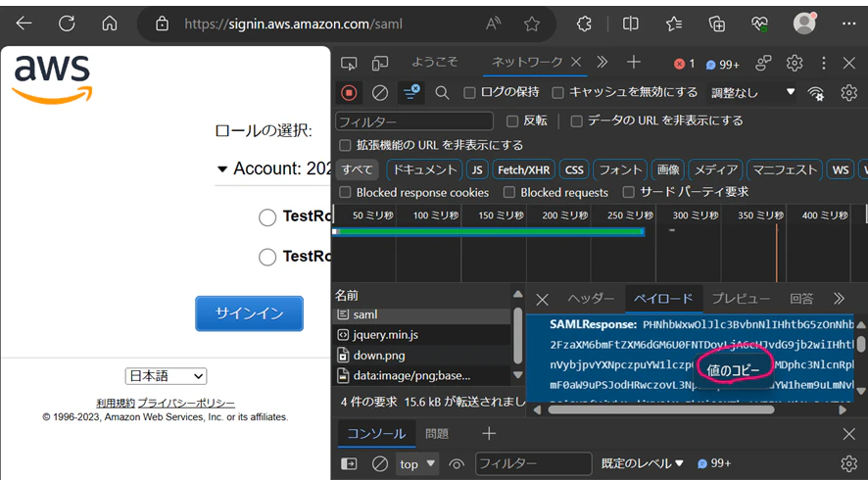Activate the Read aloud icon in the address bar

(x=493, y=24)
